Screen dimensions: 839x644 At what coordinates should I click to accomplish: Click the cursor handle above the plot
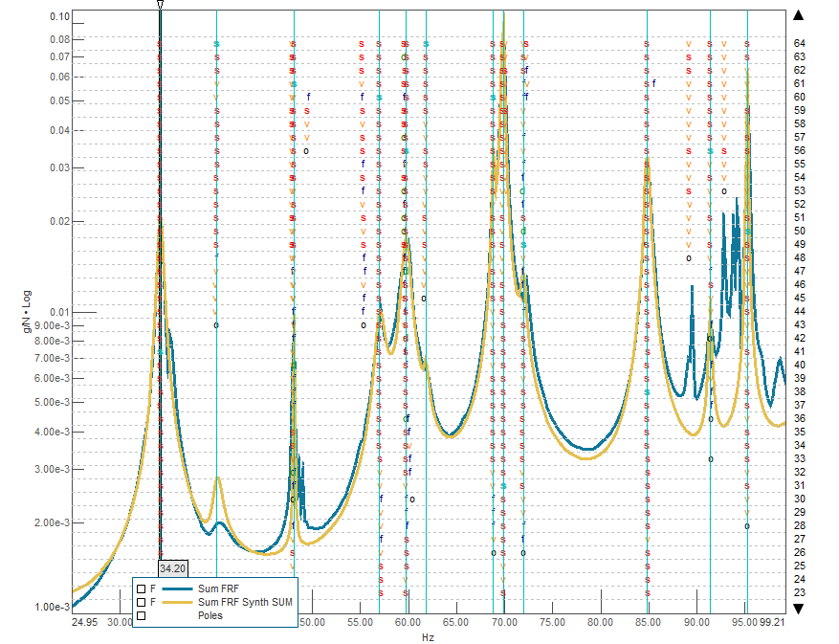click(x=160, y=5)
